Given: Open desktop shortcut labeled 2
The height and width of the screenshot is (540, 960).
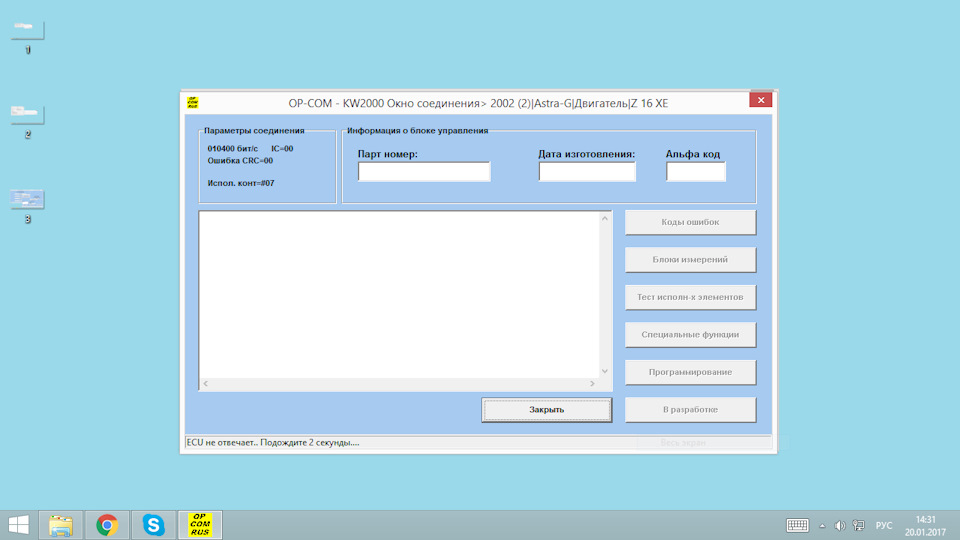Looking at the screenshot, I should pyautogui.click(x=27, y=114).
